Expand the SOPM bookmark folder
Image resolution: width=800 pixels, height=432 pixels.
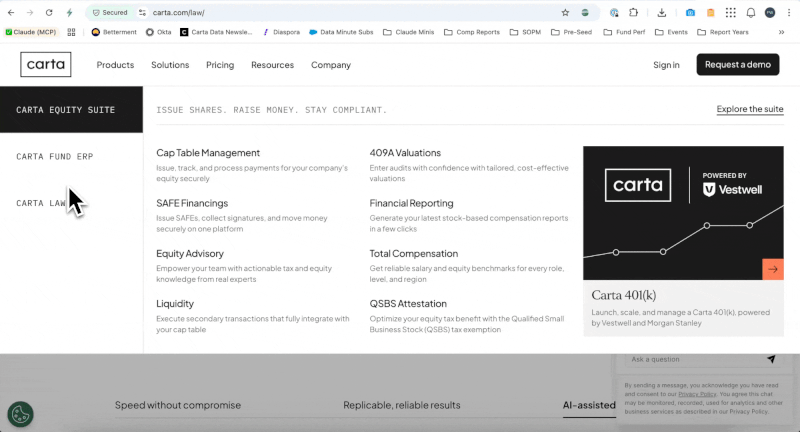point(526,32)
